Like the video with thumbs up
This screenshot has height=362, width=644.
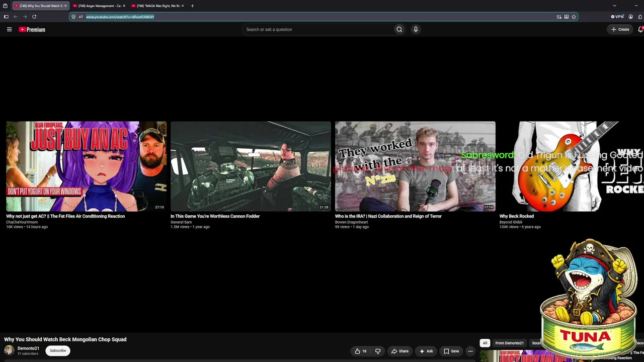361,351
